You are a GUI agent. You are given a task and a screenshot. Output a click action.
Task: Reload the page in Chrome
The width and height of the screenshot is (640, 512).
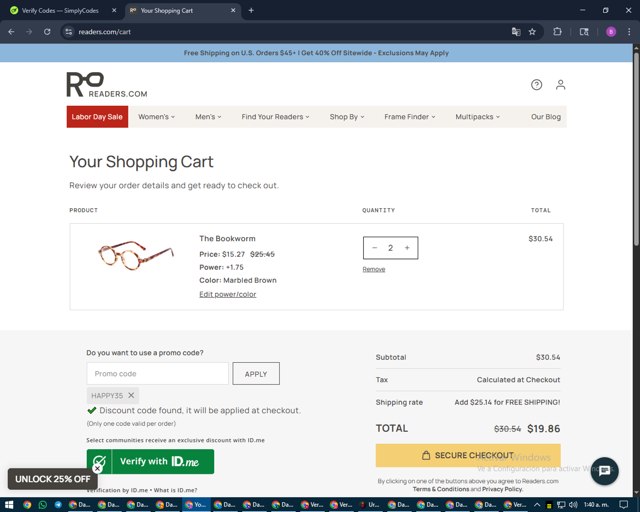(47, 32)
